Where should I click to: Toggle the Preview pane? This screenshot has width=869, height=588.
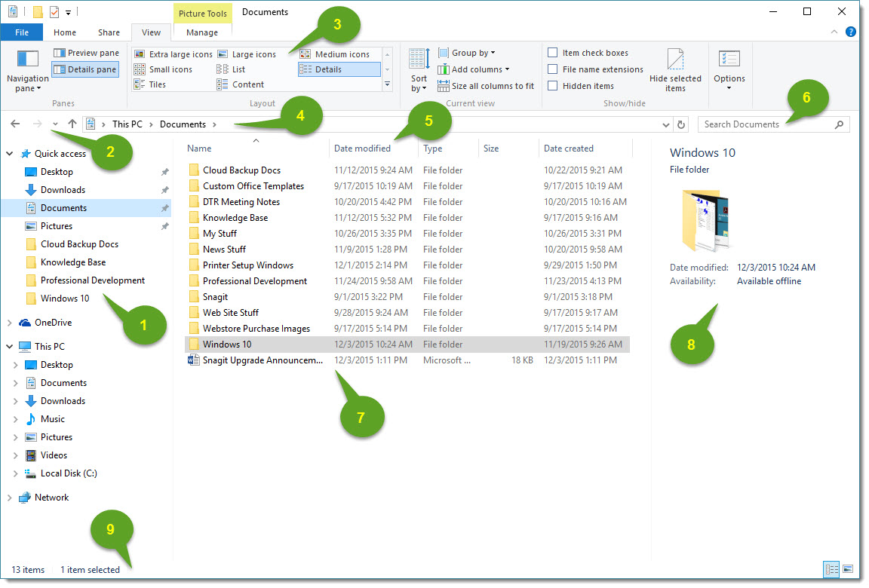pos(85,52)
